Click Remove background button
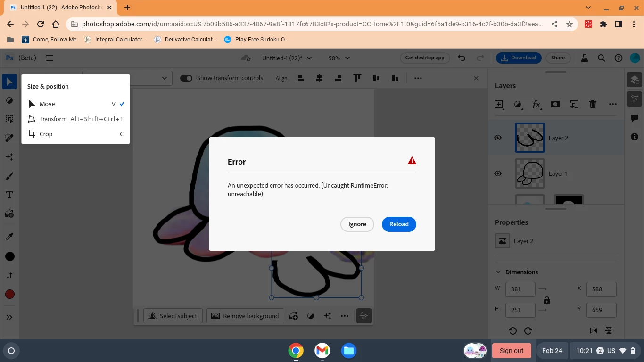The width and height of the screenshot is (644, 362). tap(245, 316)
